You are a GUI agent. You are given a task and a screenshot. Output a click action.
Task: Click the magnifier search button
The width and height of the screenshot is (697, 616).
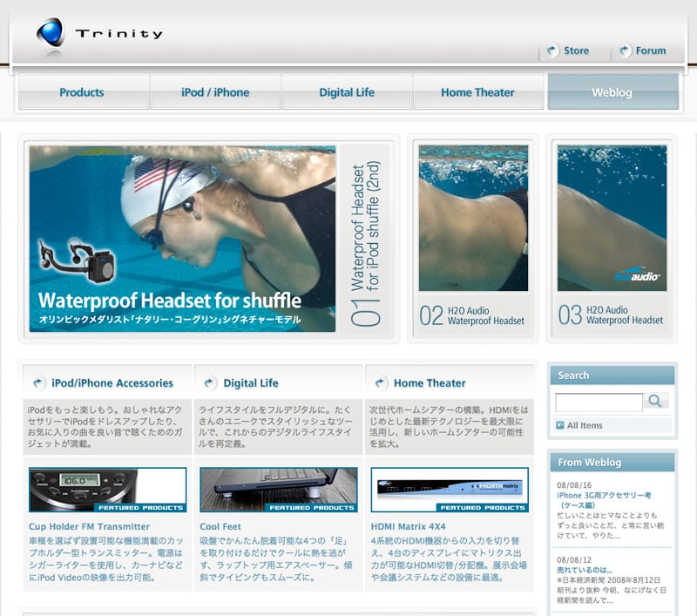[x=656, y=401]
